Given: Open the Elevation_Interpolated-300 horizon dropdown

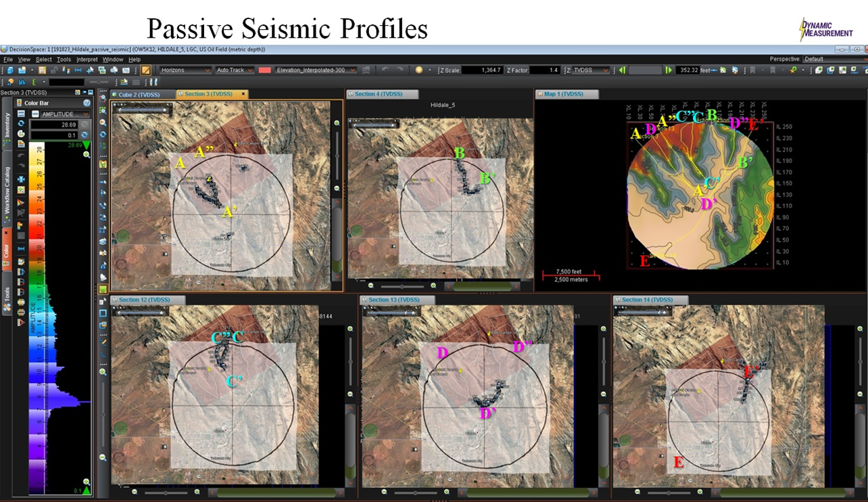Looking at the screenshot, I should (x=316, y=70).
